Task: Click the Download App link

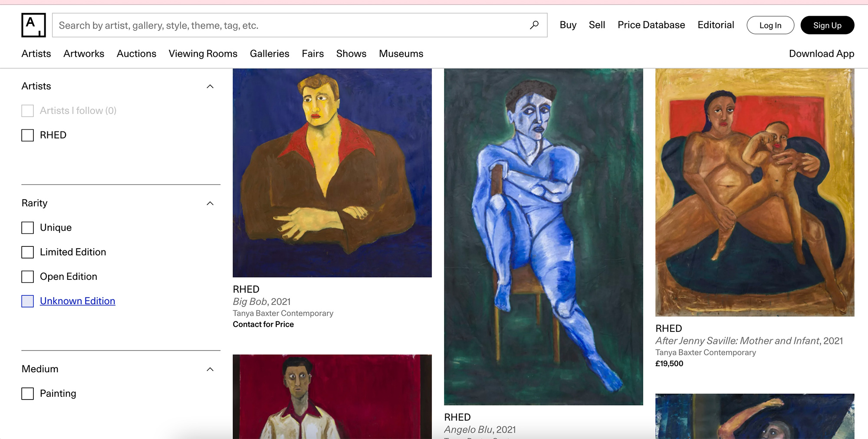Action: [821, 54]
